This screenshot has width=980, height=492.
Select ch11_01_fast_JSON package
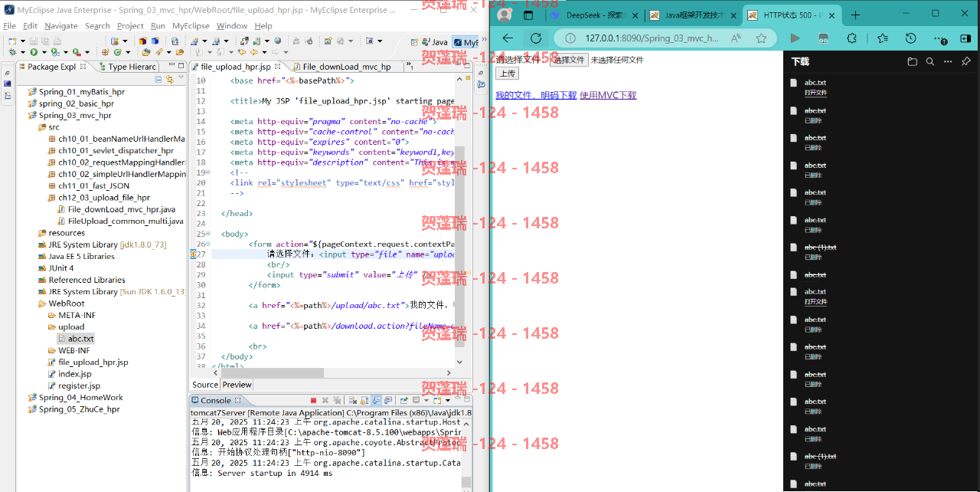tap(88, 185)
